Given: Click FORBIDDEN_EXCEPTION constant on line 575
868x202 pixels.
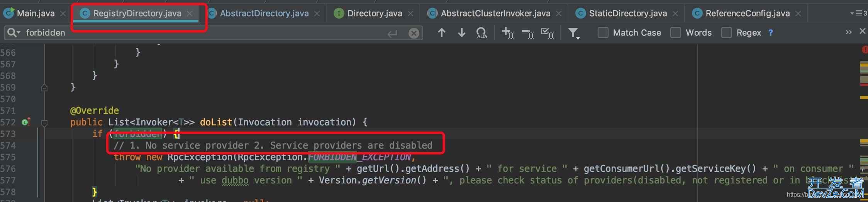Looking at the screenshot, I should coord(359,157).
